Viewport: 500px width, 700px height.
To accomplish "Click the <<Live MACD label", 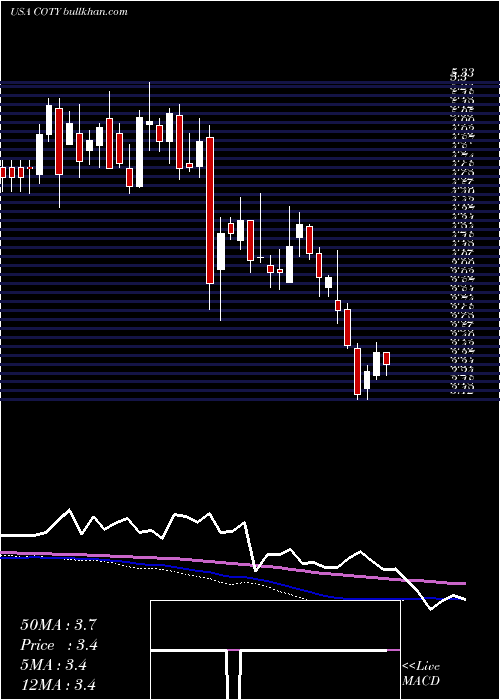I will (x=421, y=673).
